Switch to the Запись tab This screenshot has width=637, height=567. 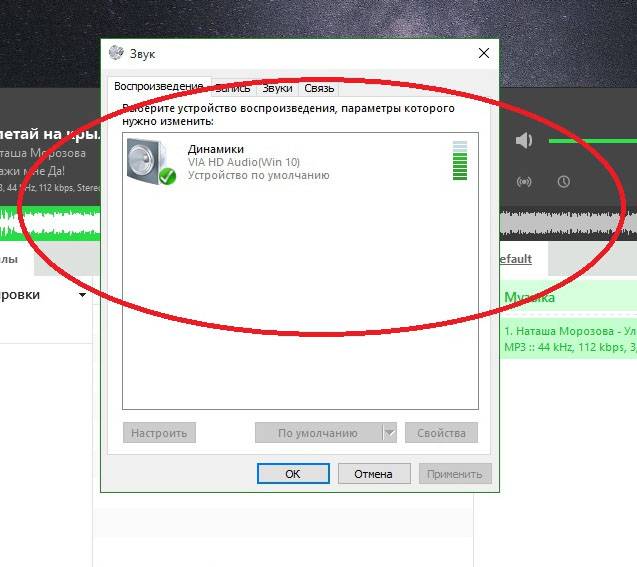pyautogui.click(x=234, y=88)
